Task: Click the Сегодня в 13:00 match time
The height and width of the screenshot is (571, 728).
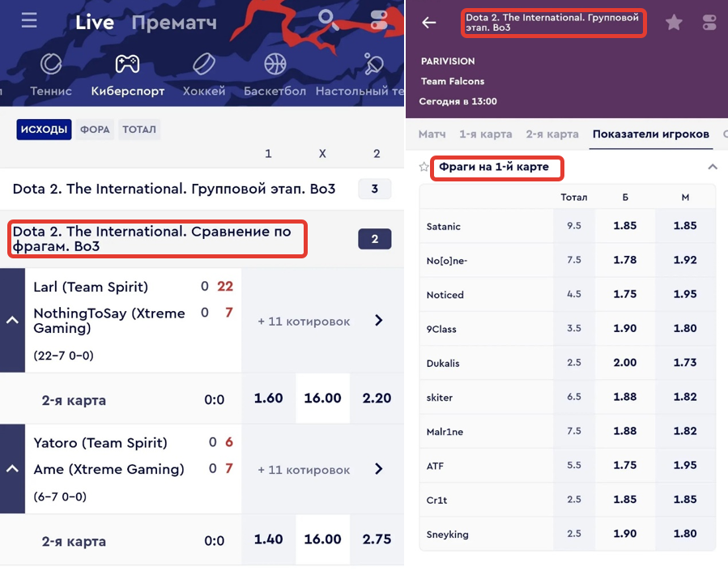Action: tap(458, 101)
